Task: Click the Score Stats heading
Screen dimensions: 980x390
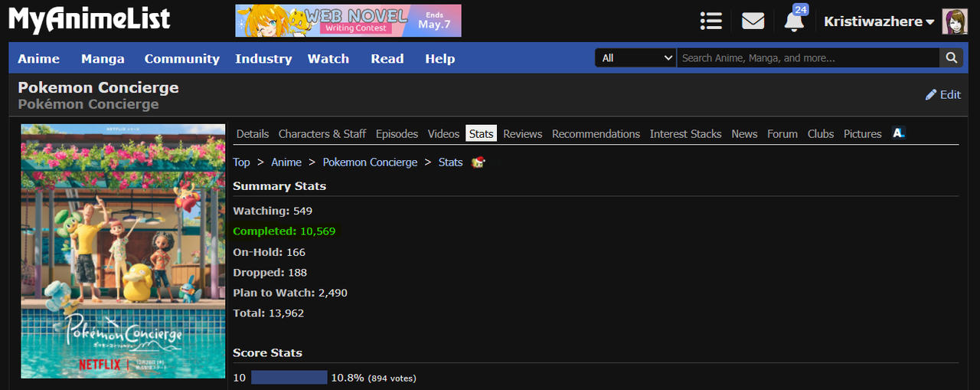Action: [267, 353]
